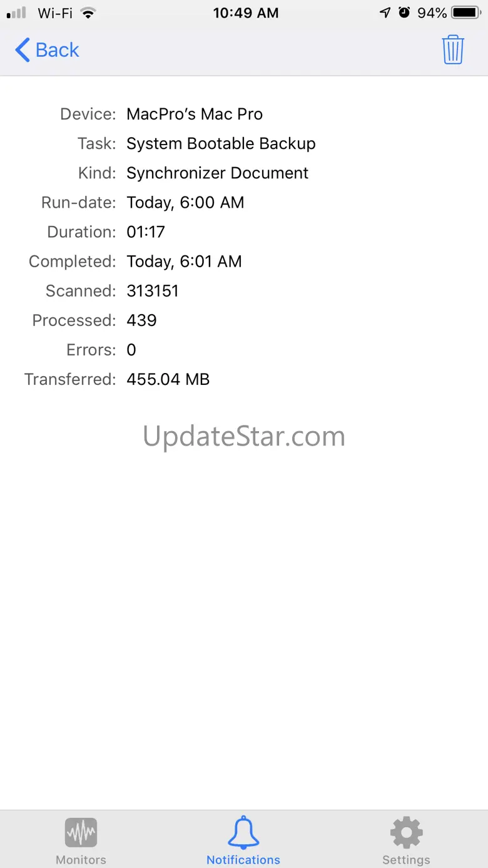This screenshot has width=488, height=868.
Task: Tap the Wi-Fi status icon
Action: click(88, 13)
